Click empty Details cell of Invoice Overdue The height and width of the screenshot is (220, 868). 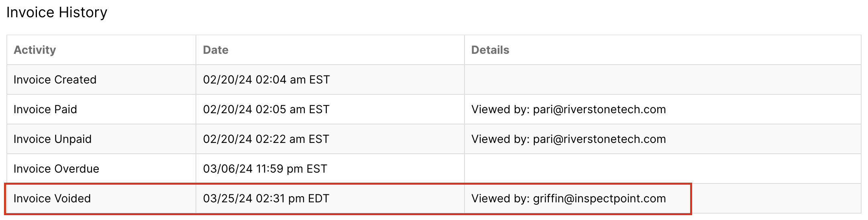pos(662,169)
